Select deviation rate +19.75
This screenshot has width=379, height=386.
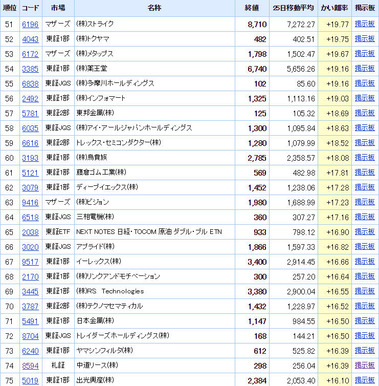(x=338, y=39)
